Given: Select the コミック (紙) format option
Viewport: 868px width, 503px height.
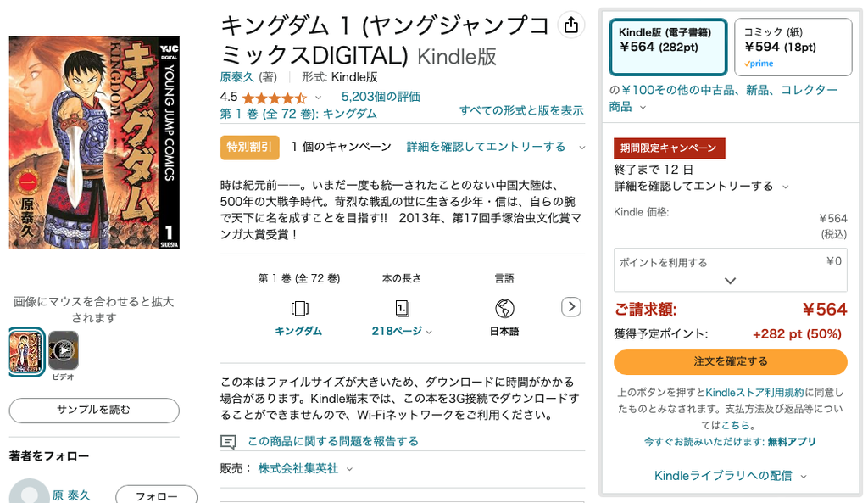Looking at the screenshot, I should pos(793,47).
